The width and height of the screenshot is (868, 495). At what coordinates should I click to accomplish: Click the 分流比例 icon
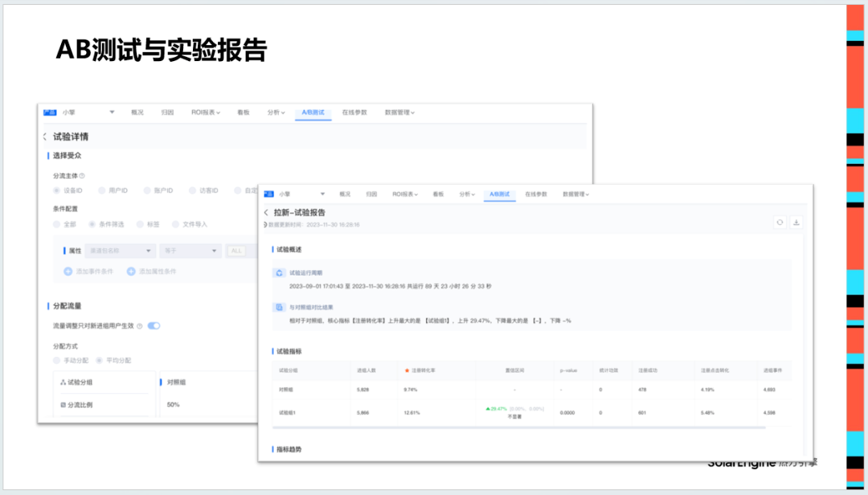[65, 406]
